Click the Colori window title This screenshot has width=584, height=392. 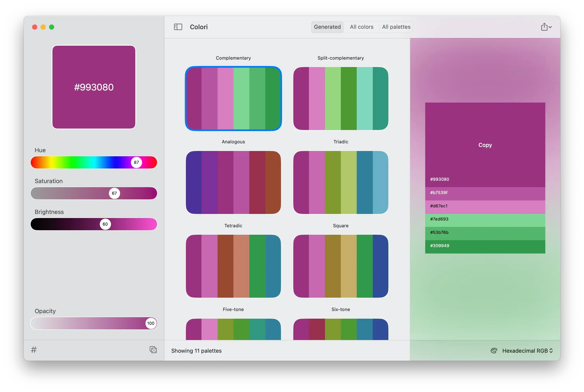tap(199, 27)
